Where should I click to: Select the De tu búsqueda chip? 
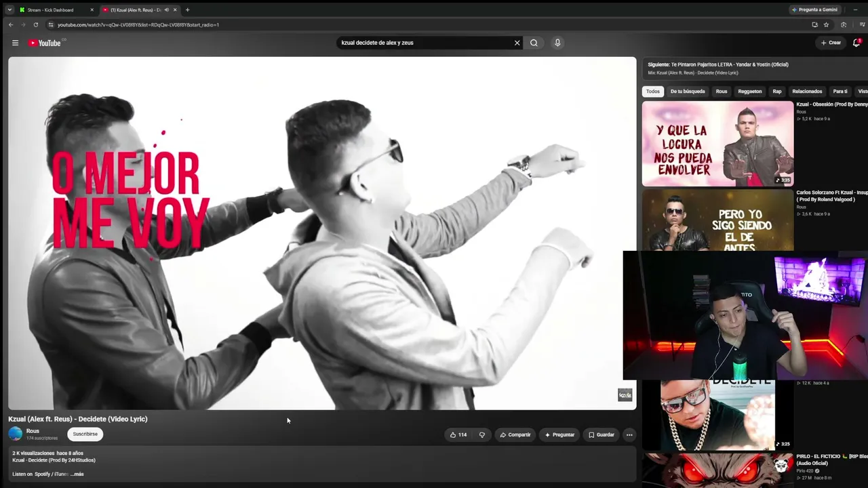pyautogui.click(x=688, y=91)
